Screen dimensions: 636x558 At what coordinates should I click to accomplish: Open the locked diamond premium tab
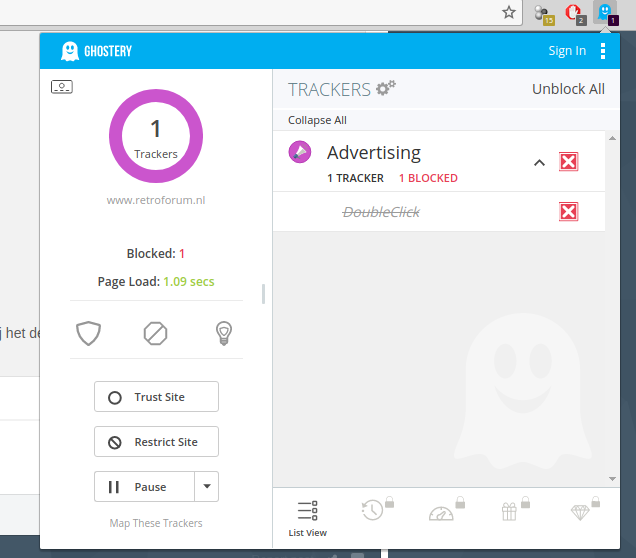coord(584,509)
